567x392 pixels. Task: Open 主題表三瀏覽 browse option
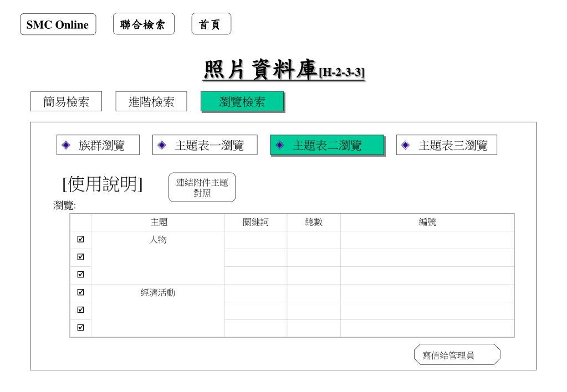pyautogui.click(x=452, y=145)
